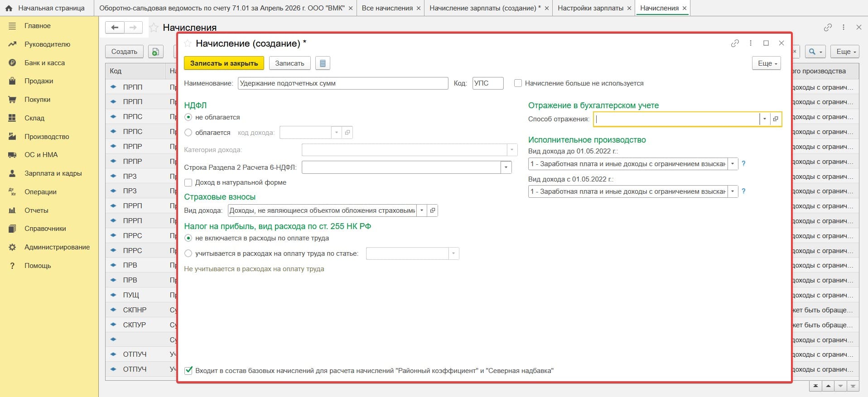Add Начисление dialog to favorites via star
This screenshot has width=868, height=397.
[x=188, y=43]
